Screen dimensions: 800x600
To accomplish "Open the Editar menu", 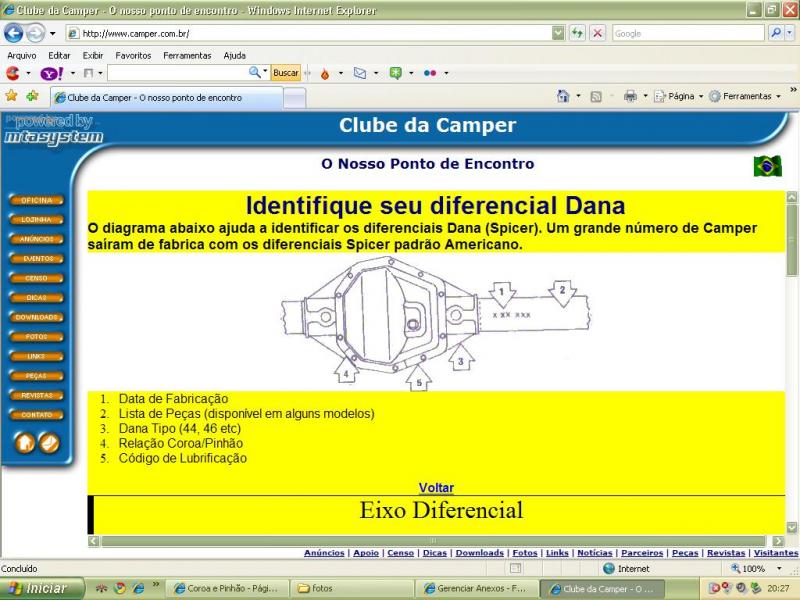I will point(59,56).
